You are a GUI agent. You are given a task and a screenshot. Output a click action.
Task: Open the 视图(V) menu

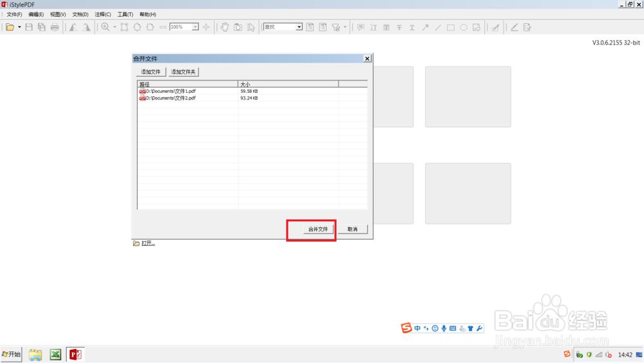tap(58, 14)
